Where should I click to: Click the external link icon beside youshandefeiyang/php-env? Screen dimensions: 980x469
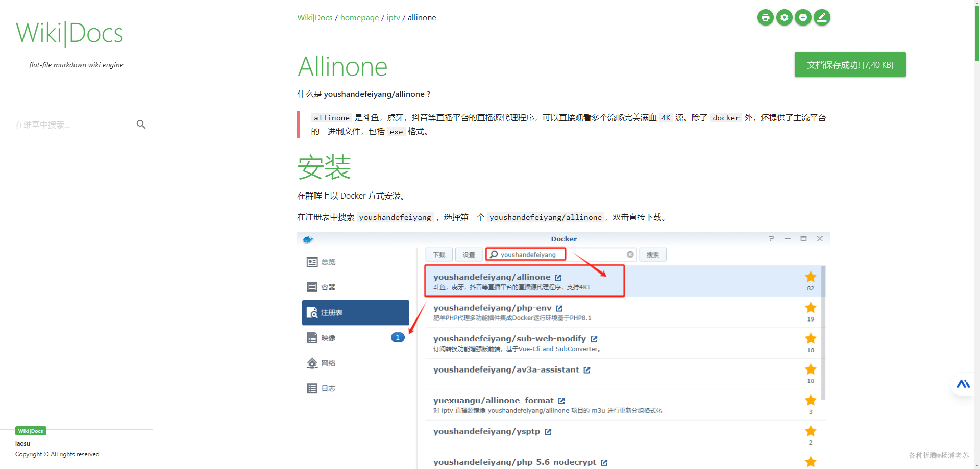(559, 308)
